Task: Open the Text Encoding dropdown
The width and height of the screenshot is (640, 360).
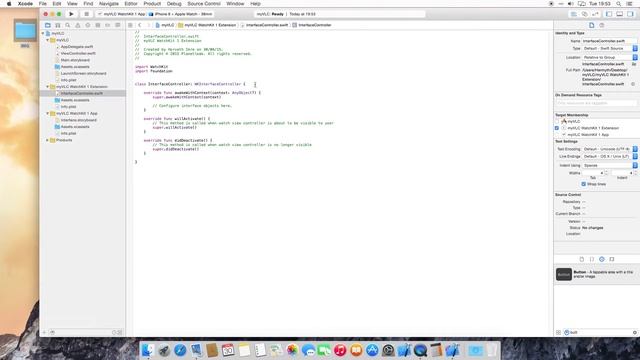Action: click(609, 149)
